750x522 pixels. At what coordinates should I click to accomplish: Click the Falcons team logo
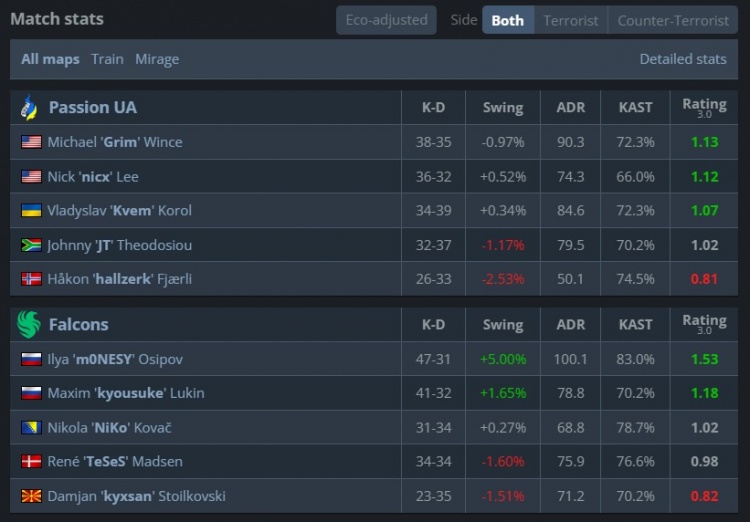click(30, 324)
